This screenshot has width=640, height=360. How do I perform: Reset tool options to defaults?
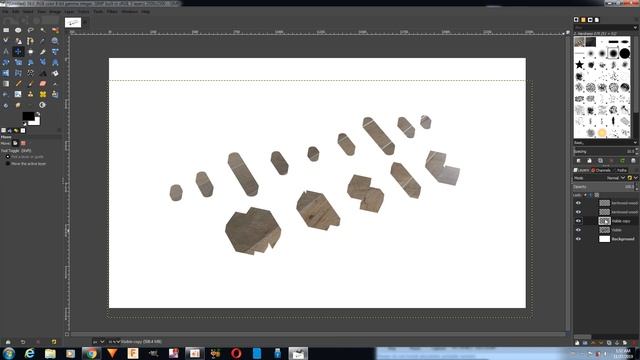53,342
